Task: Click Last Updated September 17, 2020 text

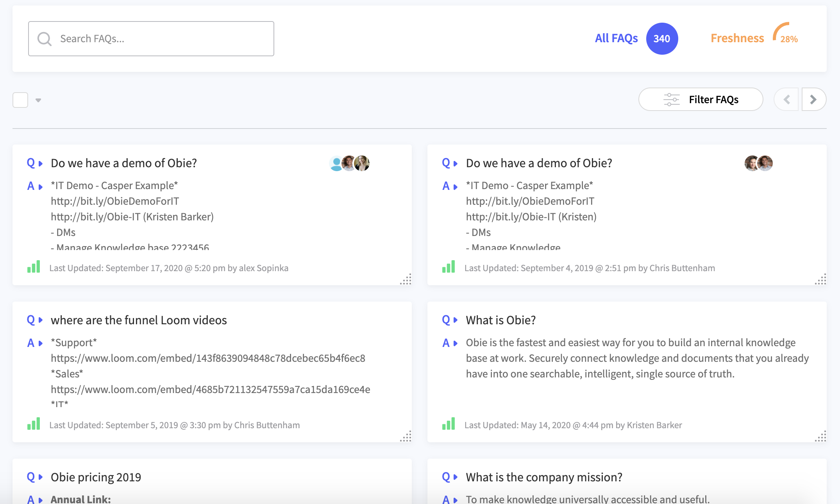Action: point(169,268)
